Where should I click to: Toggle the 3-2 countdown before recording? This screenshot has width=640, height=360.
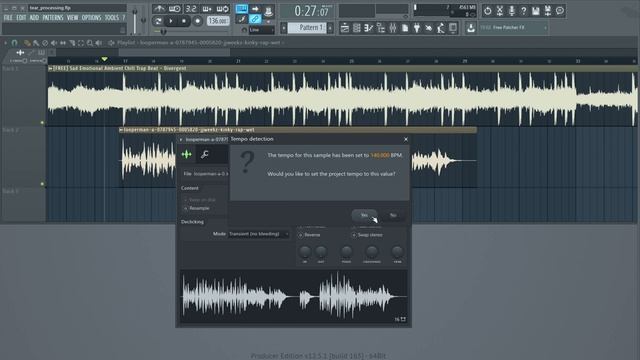coord(191,9)
